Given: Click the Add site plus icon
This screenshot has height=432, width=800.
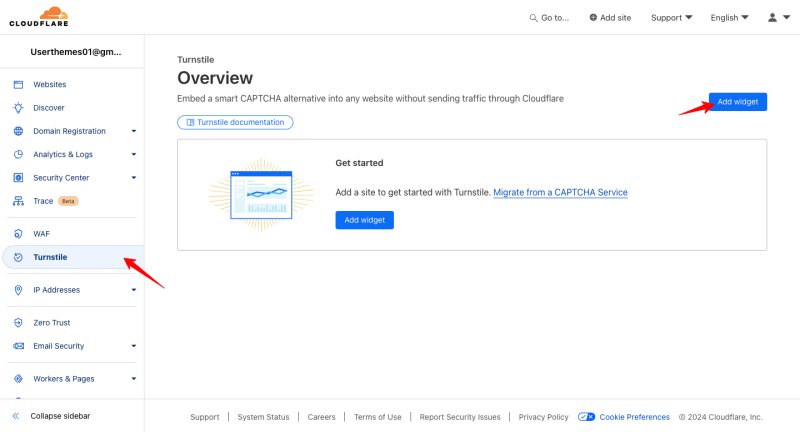Looking at the screenshot, I should point(593,17).
